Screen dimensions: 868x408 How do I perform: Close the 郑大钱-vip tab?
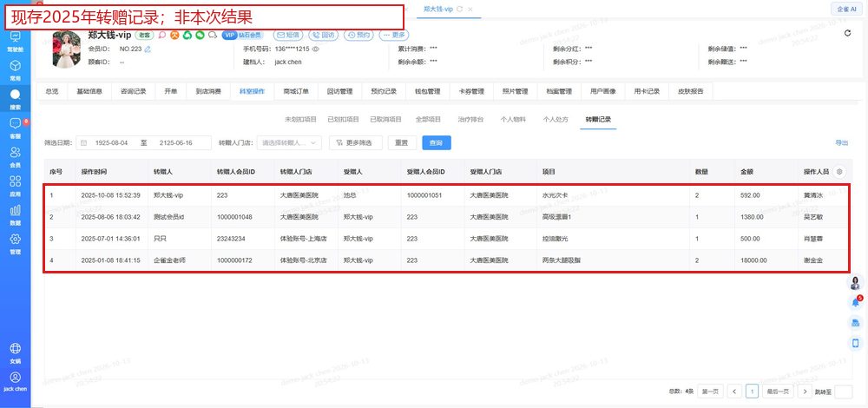[470, 9]
